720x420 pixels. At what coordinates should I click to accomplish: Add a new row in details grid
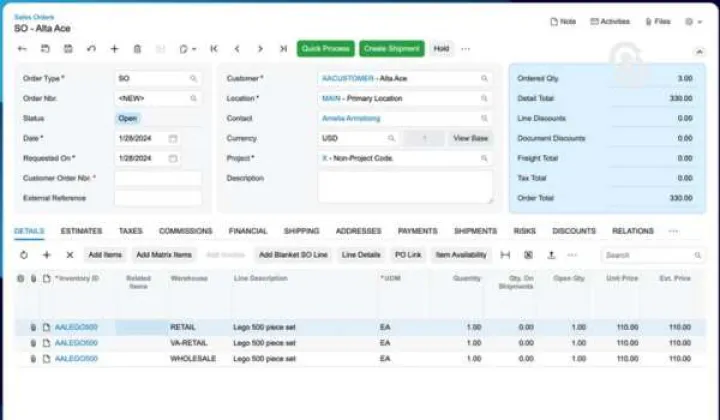[47, 255]
